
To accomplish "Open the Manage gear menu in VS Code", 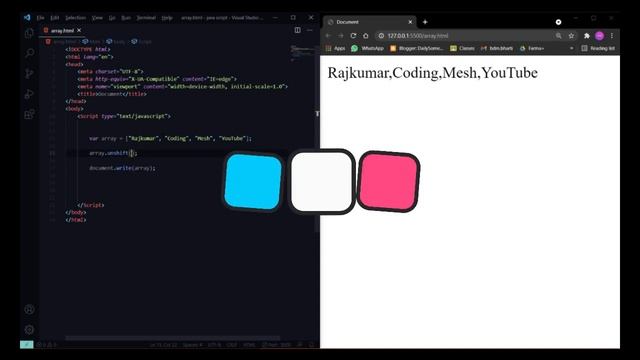I will point(29,329).
